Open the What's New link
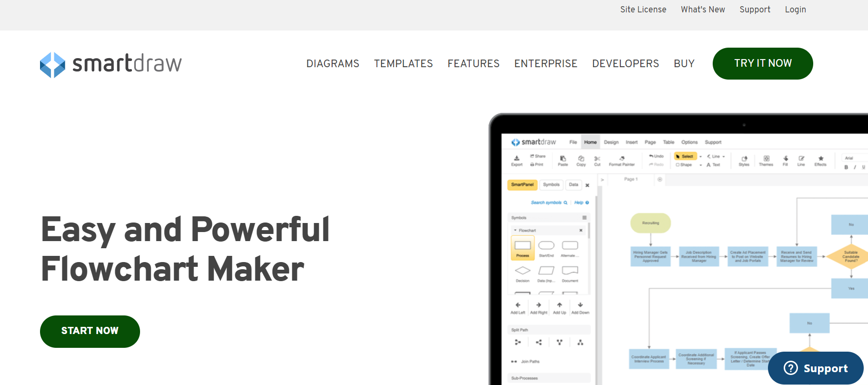The width and height of the screenshot is (868, 385). [x=703, y=10]
